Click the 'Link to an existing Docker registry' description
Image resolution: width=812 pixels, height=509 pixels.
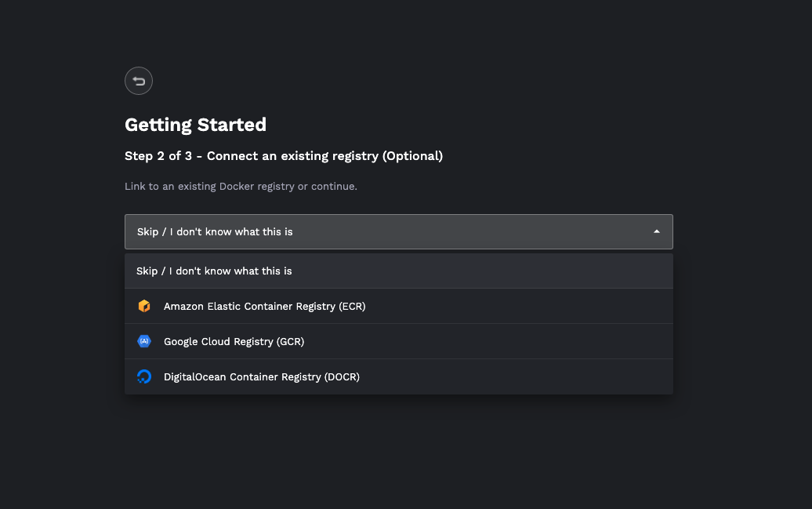click(209, 187)
